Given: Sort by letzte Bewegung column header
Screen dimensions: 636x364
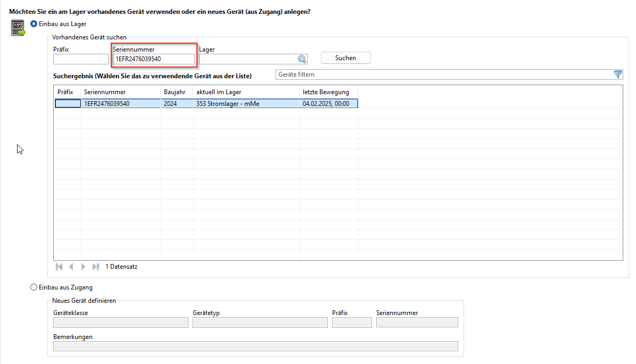Looking at the screenshot, I should tap(328, 92).
